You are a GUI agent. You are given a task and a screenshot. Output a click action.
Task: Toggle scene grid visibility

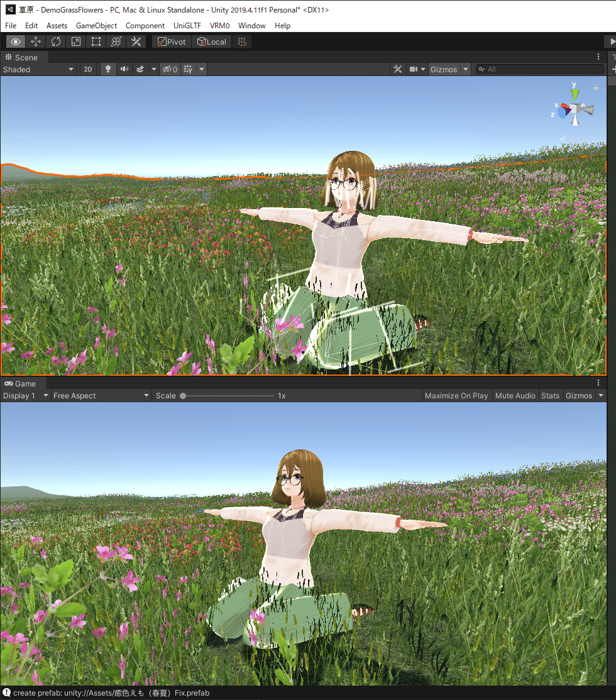tap(188, 69)
